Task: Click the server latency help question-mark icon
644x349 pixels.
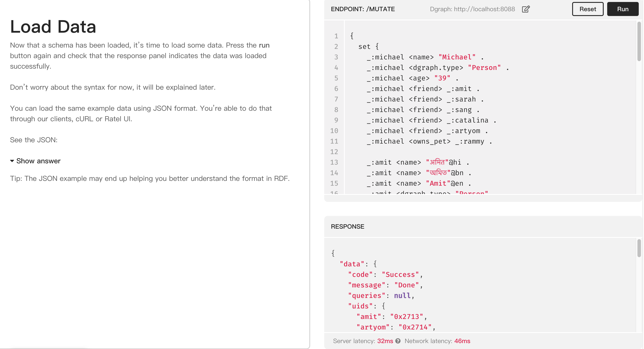Action: [398, 341]
